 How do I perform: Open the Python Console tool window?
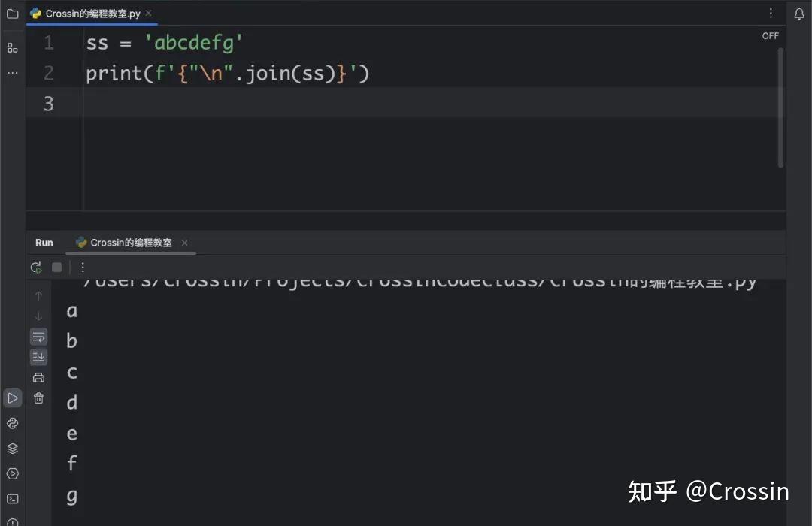click(x=12, y=423)
